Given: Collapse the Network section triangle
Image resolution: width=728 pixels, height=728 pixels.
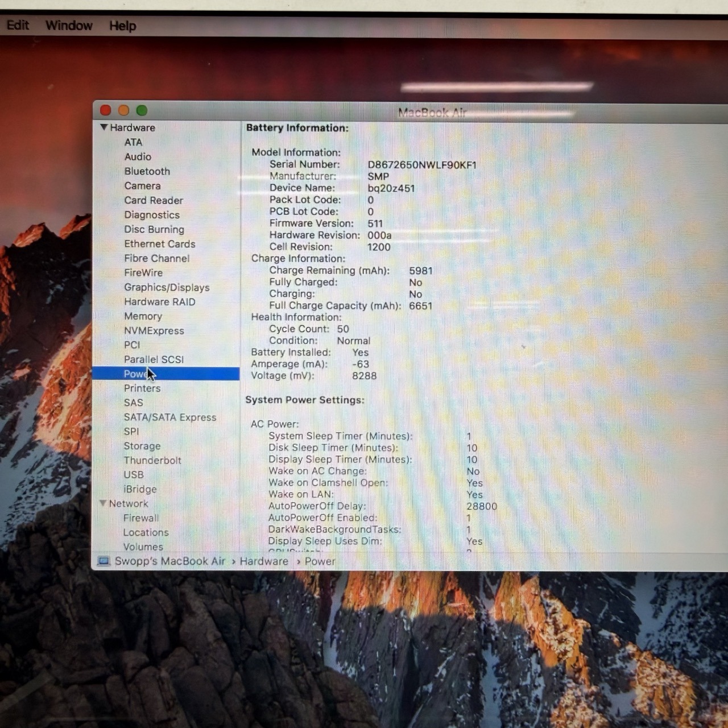Looking at the screenshot, I should pos(103,503).
